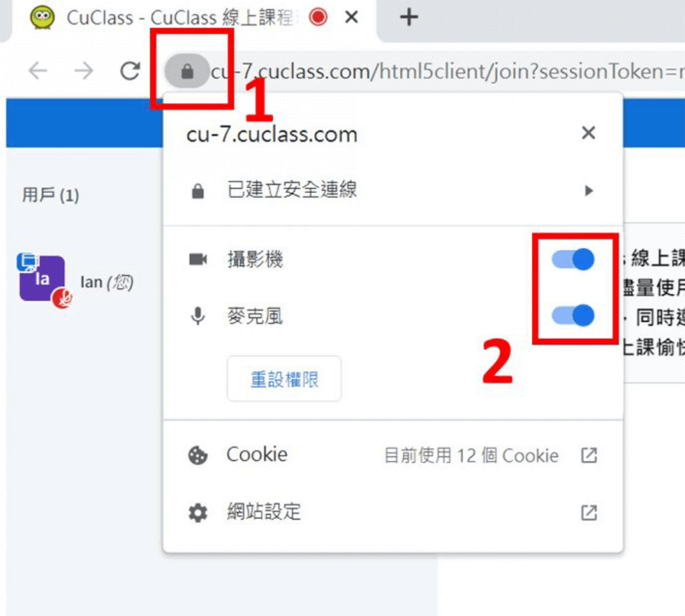Click the lock icon in address bar
Screen dimensions: 685x616
187,71
